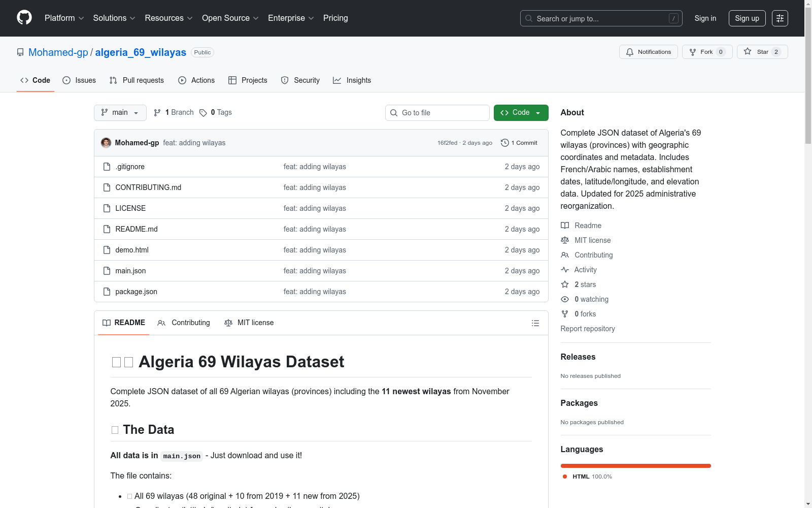The height and width of the screenshot is (508, 812).
Task: Open the README.md file
Action: [x=137, y=229]
